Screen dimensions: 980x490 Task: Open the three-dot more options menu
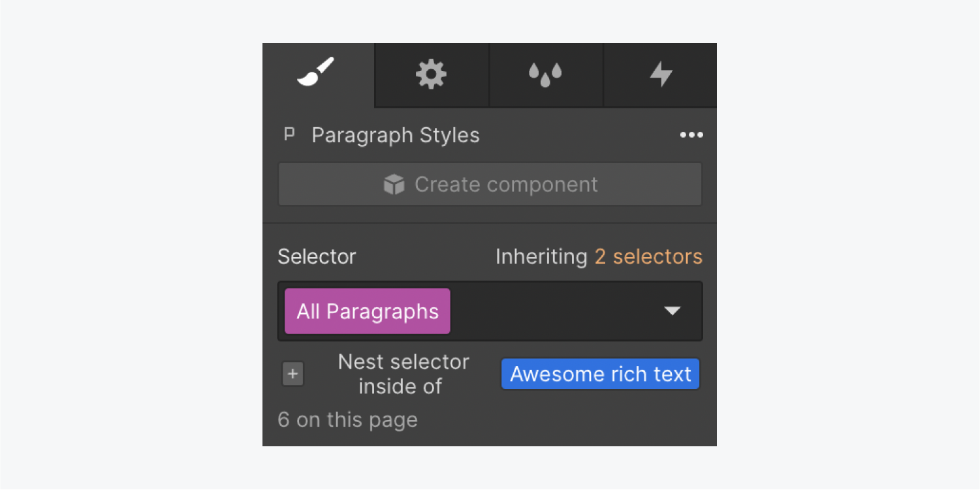pos(691,135)
